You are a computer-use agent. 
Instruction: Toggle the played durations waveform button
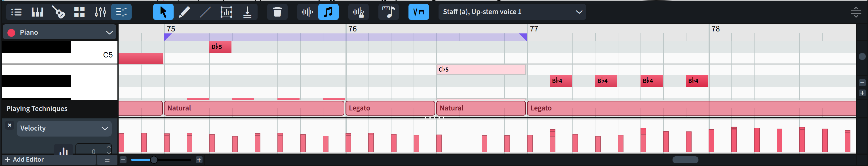click(x=307, y=12)
